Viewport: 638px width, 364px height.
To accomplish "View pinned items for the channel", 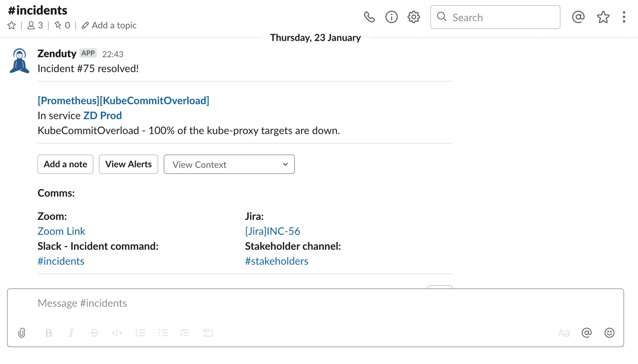I will [x=62, y=25].
